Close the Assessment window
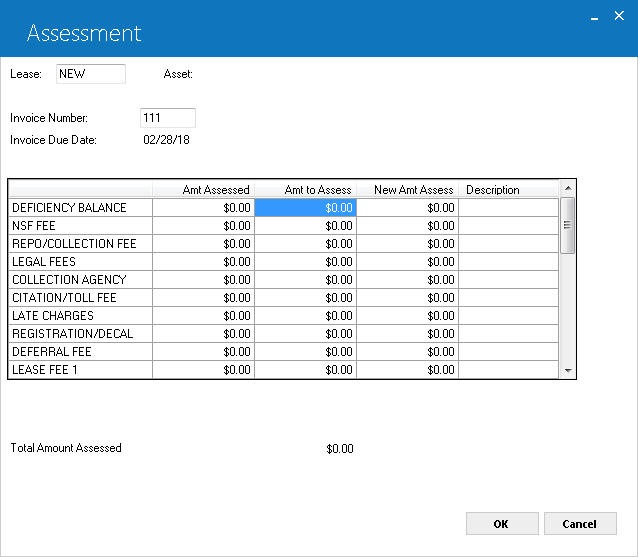The width and height of the screenshot is (638, 557). coord(619,16)
